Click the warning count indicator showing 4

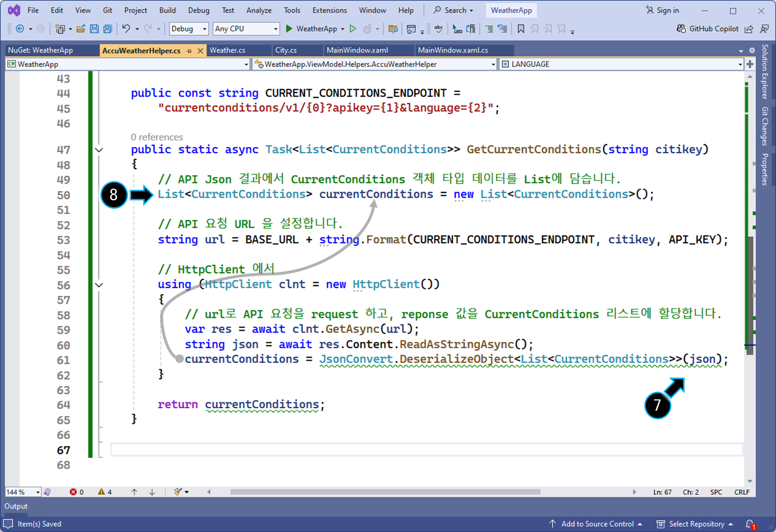[x=105, y=492]
